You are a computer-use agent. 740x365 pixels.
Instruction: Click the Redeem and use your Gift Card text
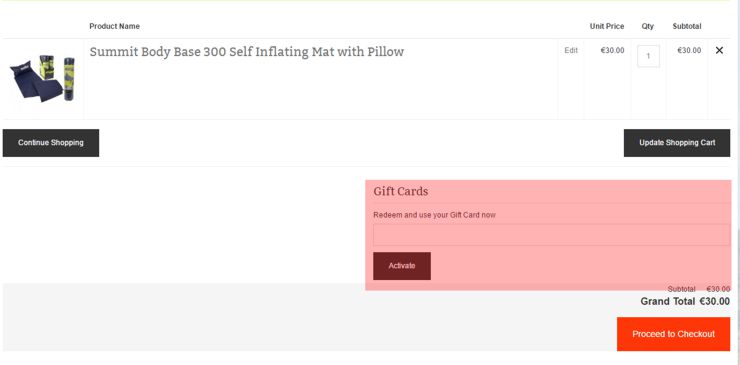(x=434, y=215)
